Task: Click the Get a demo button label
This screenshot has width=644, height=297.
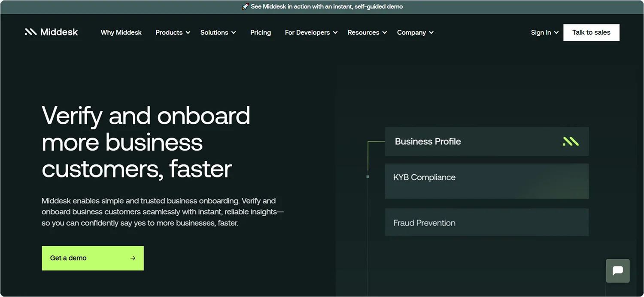Action: click(x=68, y=258)
